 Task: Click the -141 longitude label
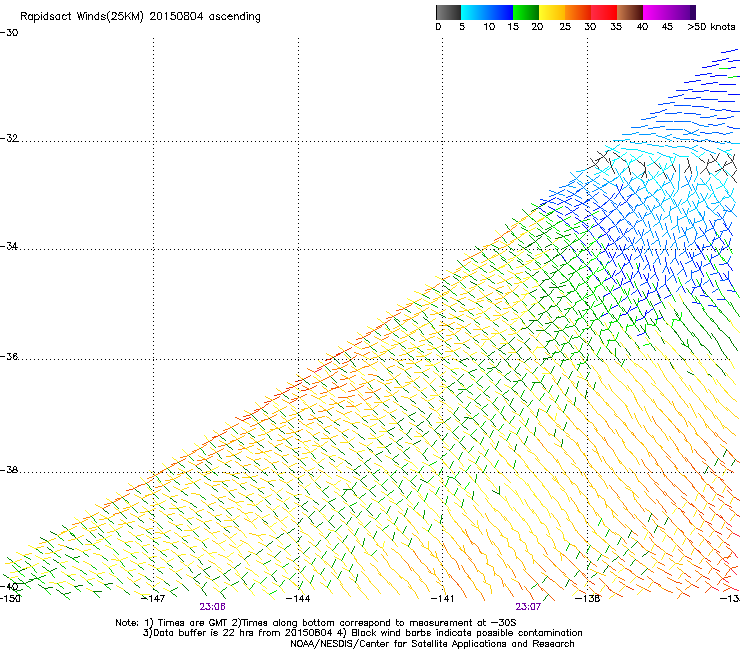[x=443, y=599]
